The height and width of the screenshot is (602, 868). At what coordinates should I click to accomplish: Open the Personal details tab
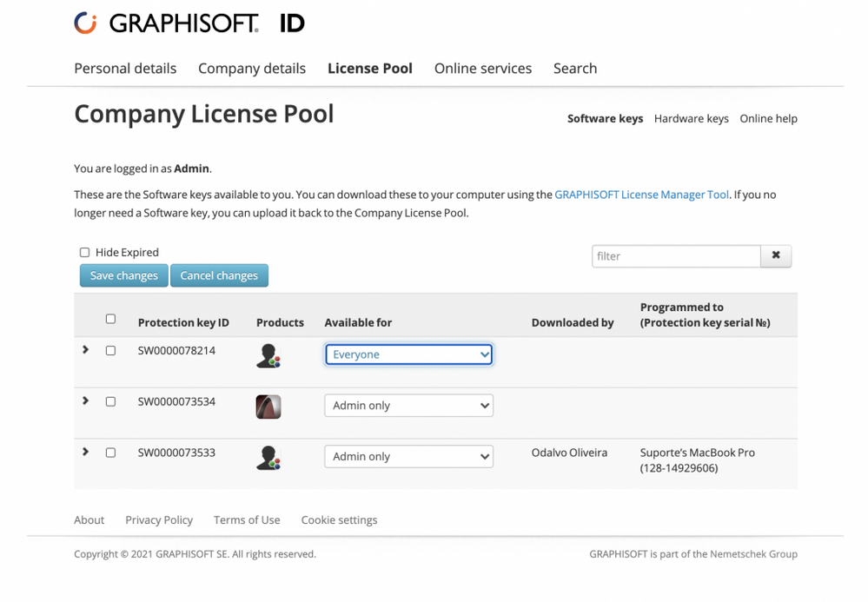coord(125,68)
